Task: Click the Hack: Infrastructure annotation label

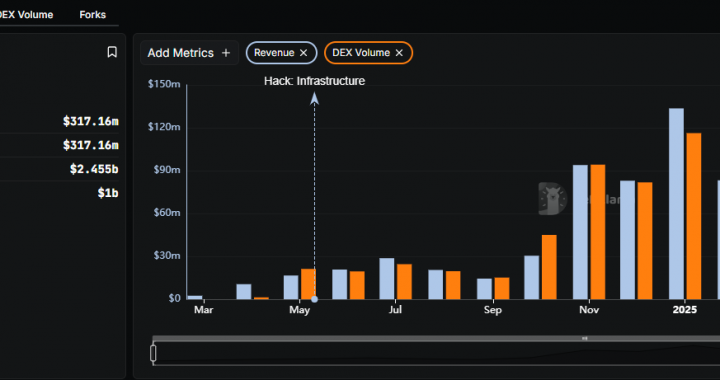Action: pyautogui.click(x=315, y=81)
